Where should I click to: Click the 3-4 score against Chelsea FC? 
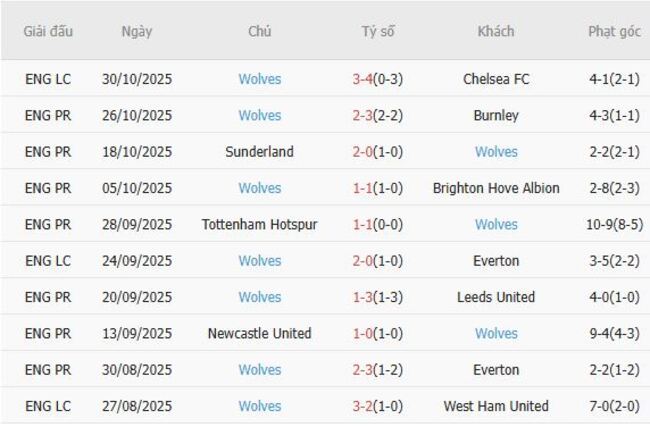pos(363,79)
